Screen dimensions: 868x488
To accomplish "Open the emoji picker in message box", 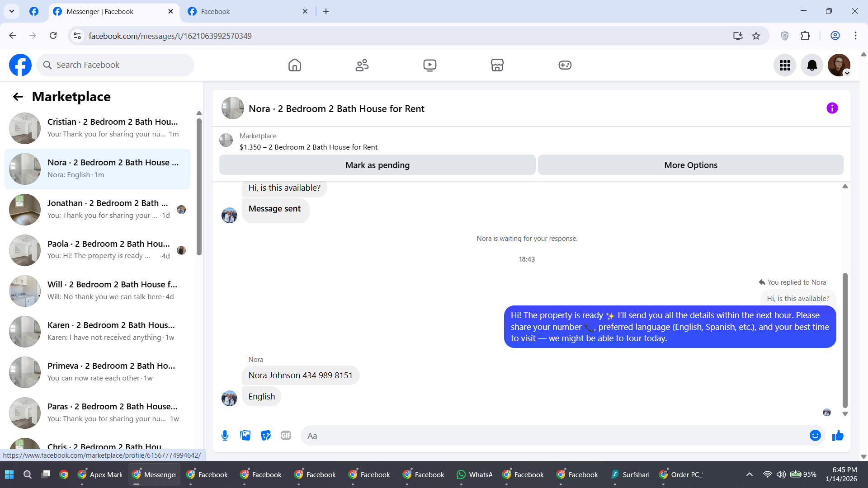I will pos(815,436).
